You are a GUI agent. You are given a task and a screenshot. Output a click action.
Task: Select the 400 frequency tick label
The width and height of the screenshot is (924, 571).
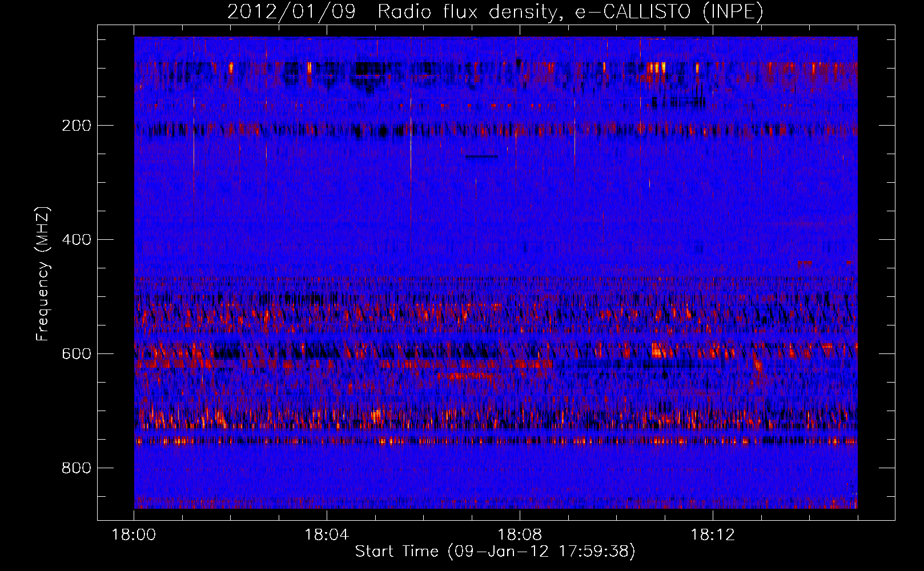[77, 240]
